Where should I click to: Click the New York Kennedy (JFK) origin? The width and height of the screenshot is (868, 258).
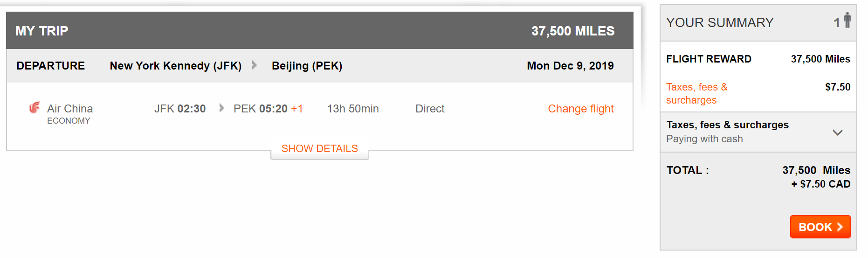coord(176,66)
